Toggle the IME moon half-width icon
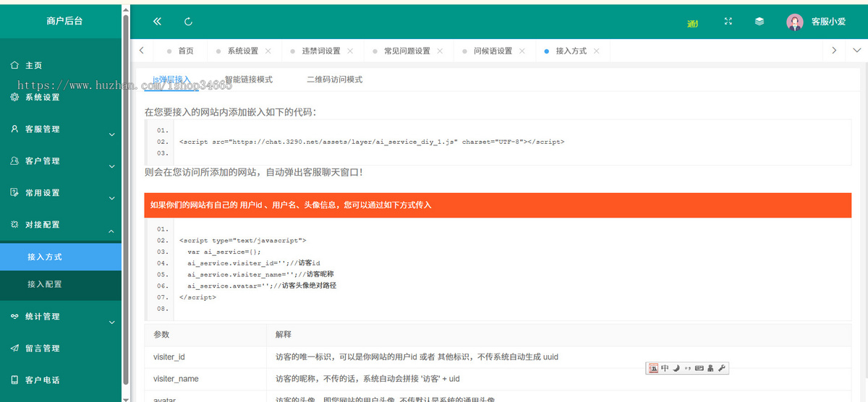The width and height of the screenshot is (868, 402). (676, 368)
